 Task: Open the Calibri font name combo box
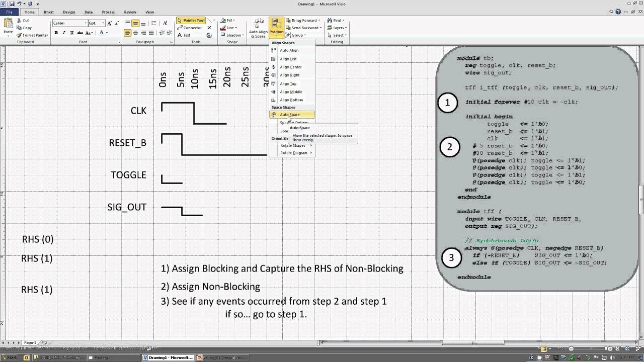[x=69, y=23]
